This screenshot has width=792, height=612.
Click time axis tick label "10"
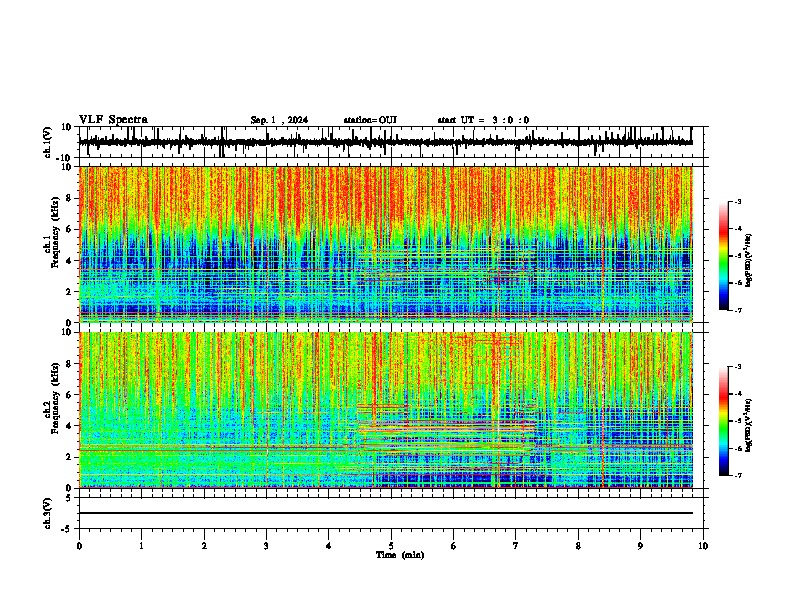703,546
